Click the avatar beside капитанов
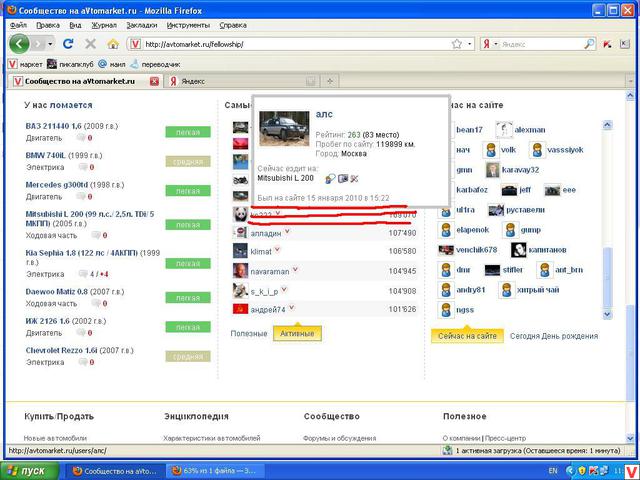Viewport: 640px width, 480px height. (x=518, y=250)
